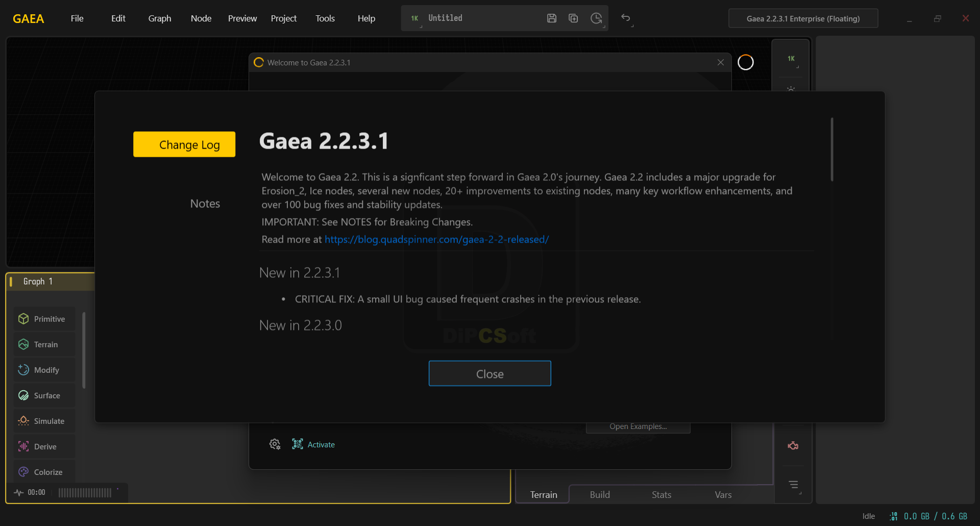The width and height of the screenshot is (980, 526).
Task: Click the Save icon in title bar
Action: 552,18
